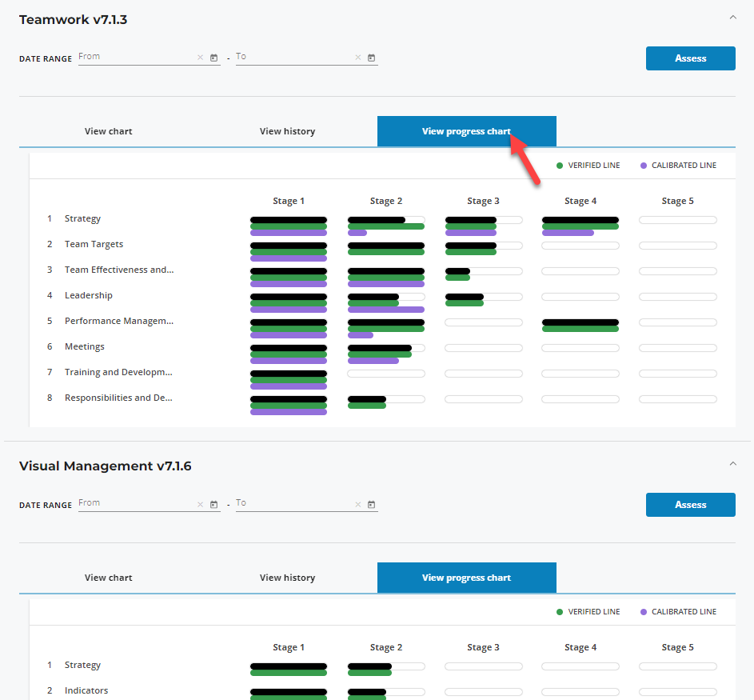The height and width of the screenshot is (700, 754).
Task: Toggle Verified Line legend in Visual Management
Action: point(588,612)
